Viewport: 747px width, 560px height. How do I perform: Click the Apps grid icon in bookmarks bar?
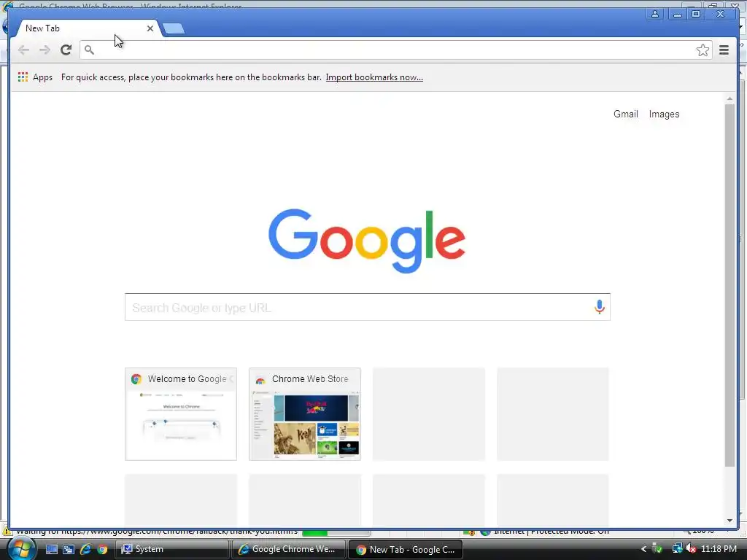[23, 77]
